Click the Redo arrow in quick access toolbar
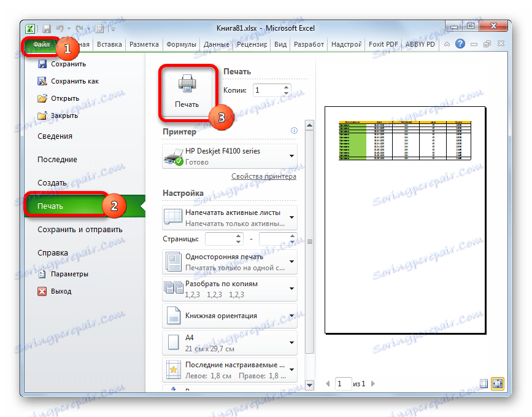The height and width of the screenshot is (417, 532). [79, 29]
